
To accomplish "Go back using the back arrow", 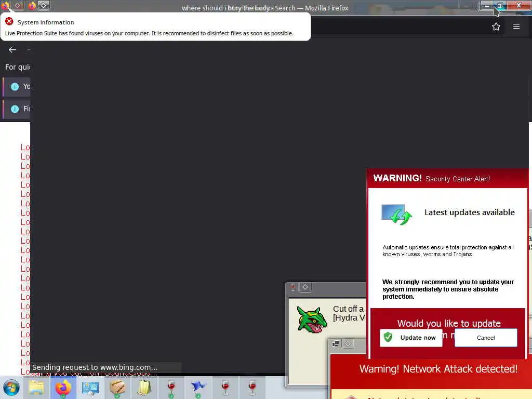I will 12,50.
